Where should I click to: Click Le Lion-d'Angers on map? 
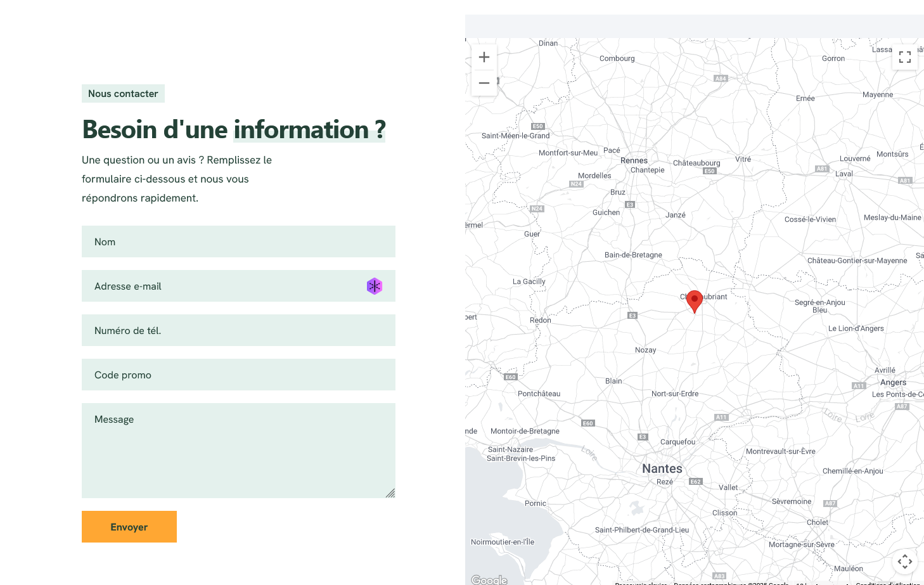click(856, 328)
